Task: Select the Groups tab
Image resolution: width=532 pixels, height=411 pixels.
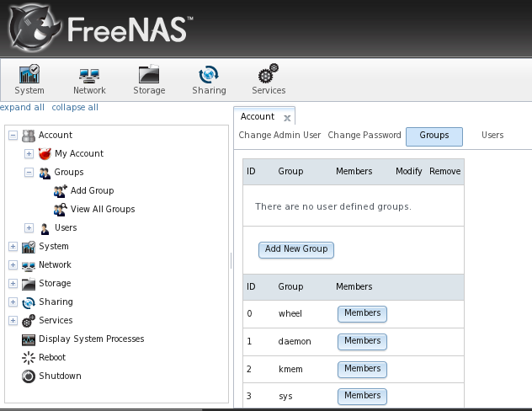Action: click(x=434, y=136)
